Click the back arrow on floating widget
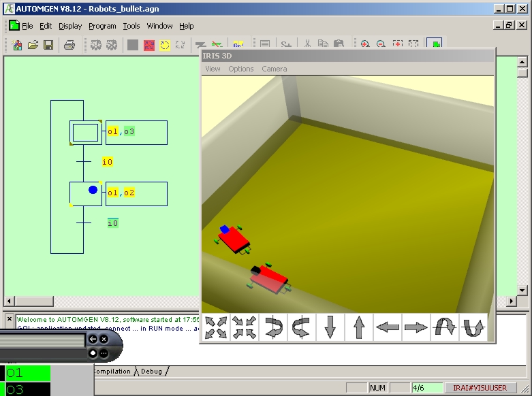 click(93, 339)
